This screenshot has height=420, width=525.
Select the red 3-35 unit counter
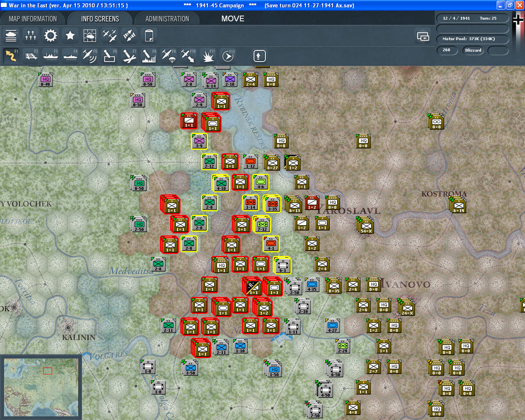point(272,203)
